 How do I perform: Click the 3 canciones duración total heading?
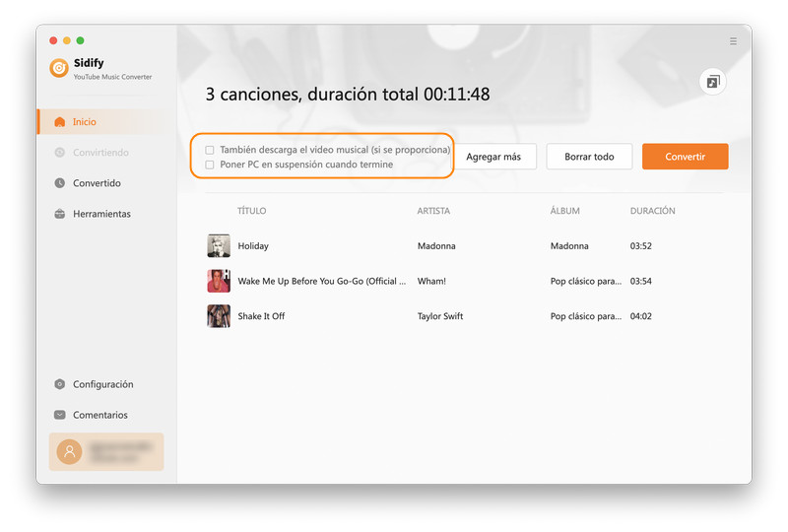(x=348, y=94)
